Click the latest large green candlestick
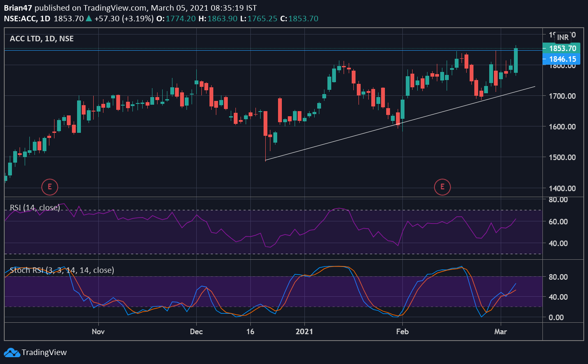This screenshot has width=588, height=364. click(516, 60)
